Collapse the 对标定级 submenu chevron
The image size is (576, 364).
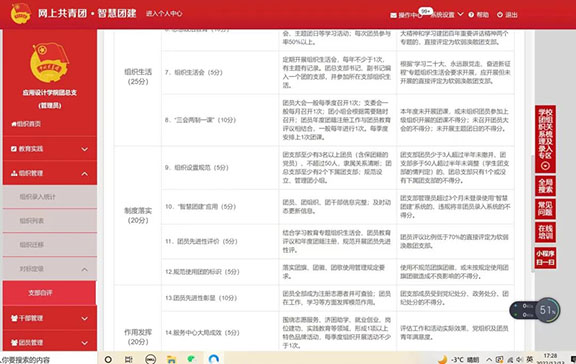(x=84, y=269)
